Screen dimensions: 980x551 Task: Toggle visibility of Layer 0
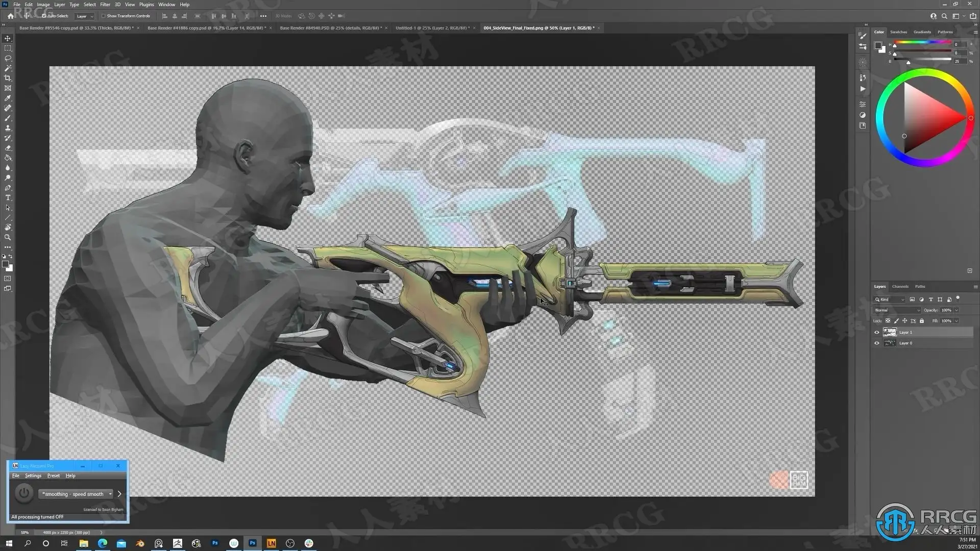coord(877,343)
